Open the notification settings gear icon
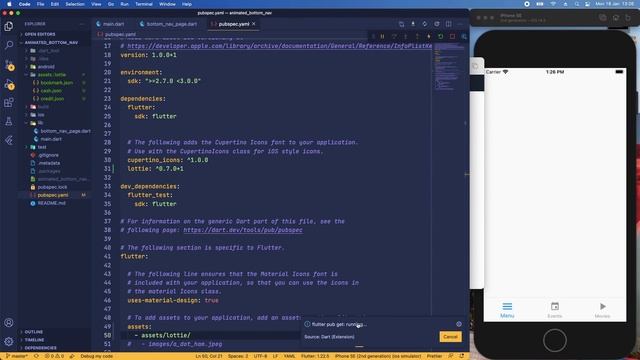The image size is (640, 360). pyautogui.click(x=459, y=324)
